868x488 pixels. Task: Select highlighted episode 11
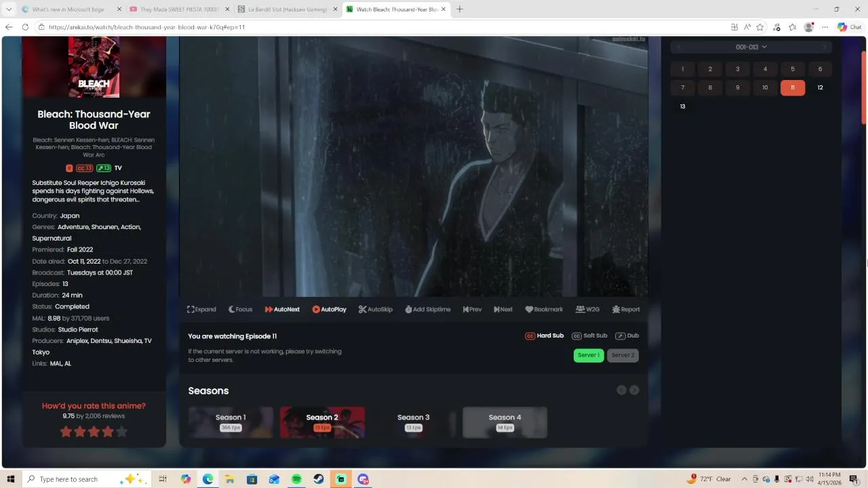[x=793, y=87]
